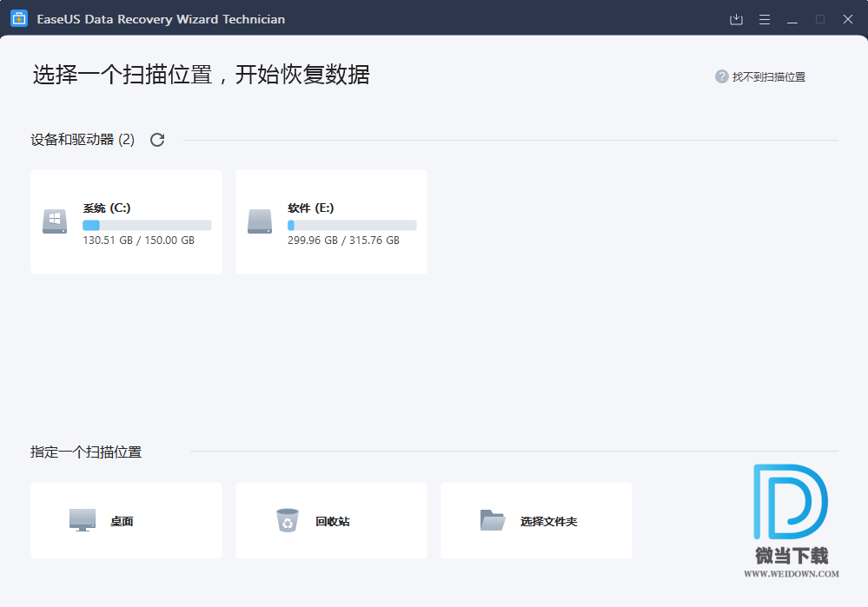Click the 设备和驱动器 (2) heading

(83, 140)
